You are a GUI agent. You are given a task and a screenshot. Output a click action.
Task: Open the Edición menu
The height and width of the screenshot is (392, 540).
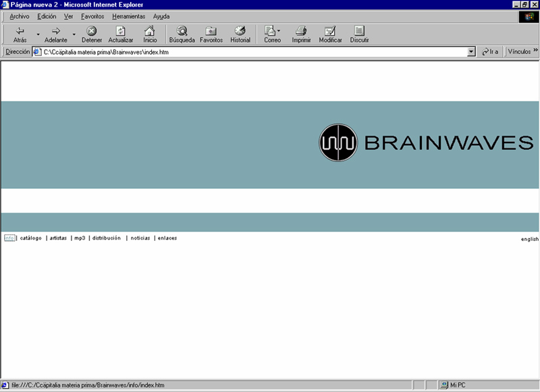(x=47, y=16)
